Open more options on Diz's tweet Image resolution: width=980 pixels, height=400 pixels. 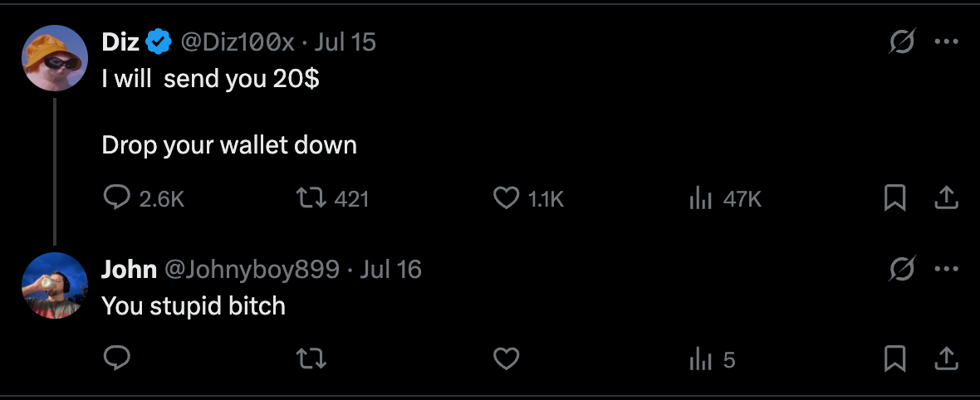tap(946, 41)
